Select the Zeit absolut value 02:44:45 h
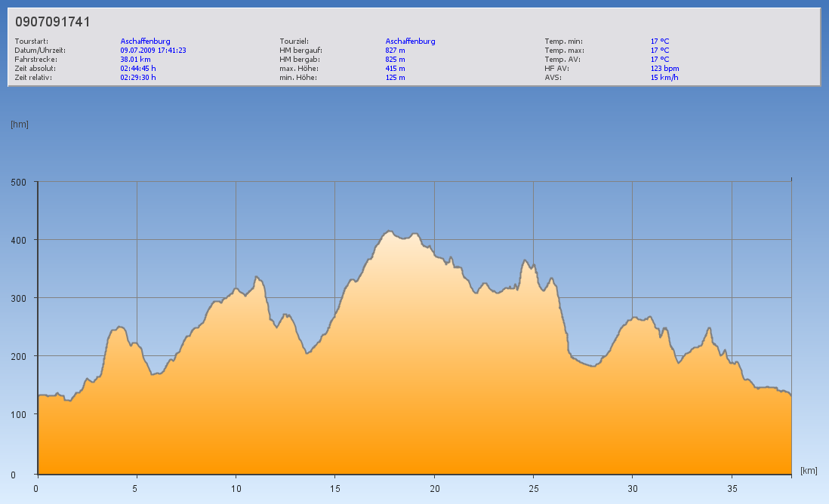Image resolution: width=829 pixels, height=504 pixels. pos(138,68)
